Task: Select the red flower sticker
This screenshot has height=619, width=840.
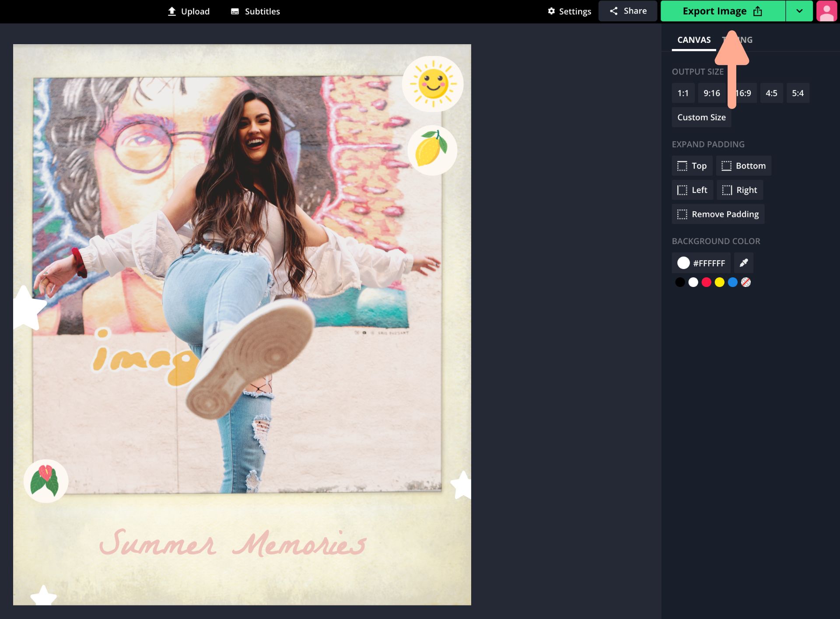Action: point(45,481)
